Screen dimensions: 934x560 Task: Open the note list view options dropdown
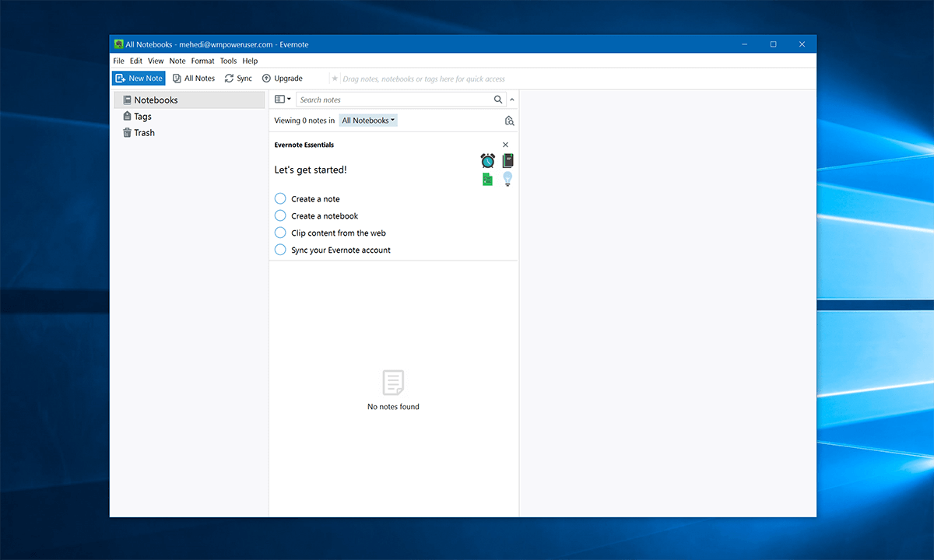(x=283, y=99)
